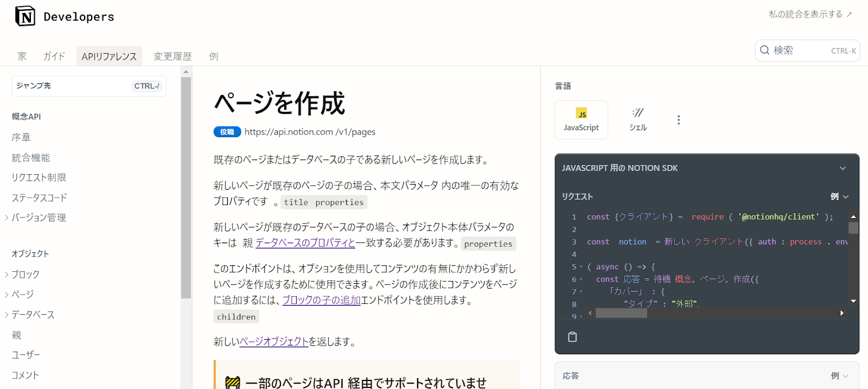Open コメント in the sidebar
Viewport: 868px width, 389px height.
click(25, 375)
